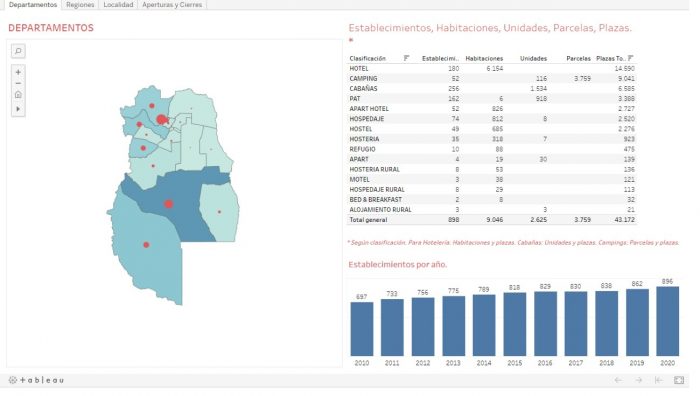Reset map view with home icon
Viewport: 700px width, 396px height.
tap(18, 95)
